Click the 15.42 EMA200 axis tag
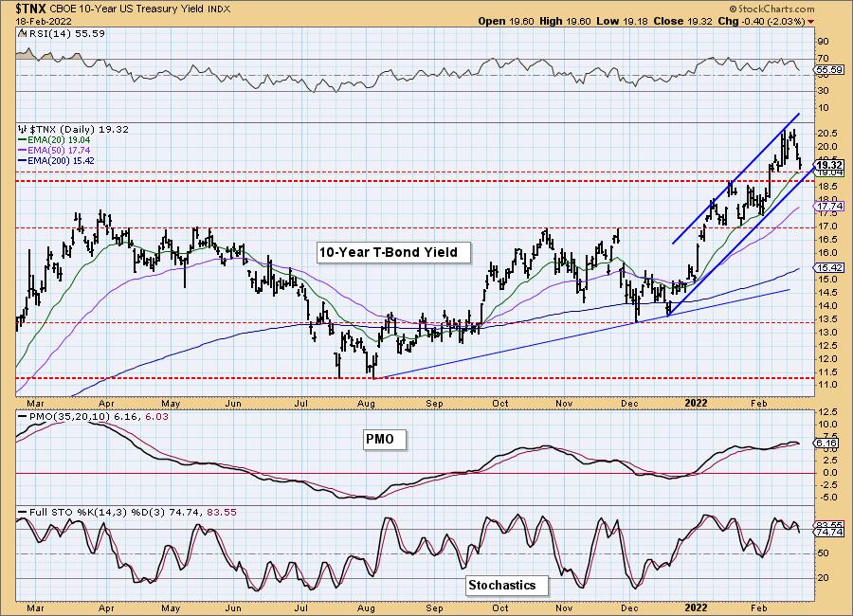This screenshot has width=853, height=616. point(829,268)
